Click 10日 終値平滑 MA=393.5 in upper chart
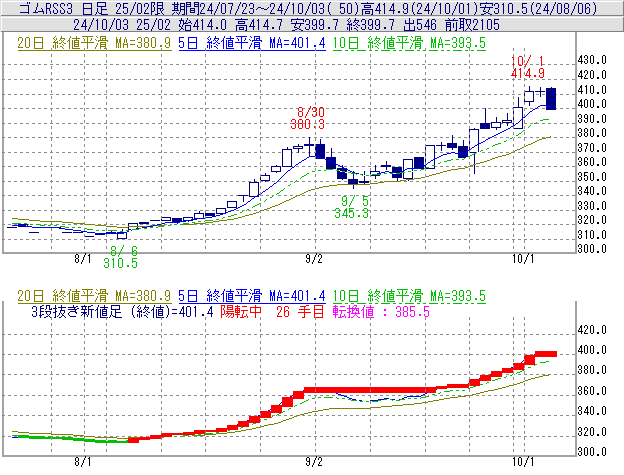The width and height of the screenshot is (624, 475). coord(409,43)
